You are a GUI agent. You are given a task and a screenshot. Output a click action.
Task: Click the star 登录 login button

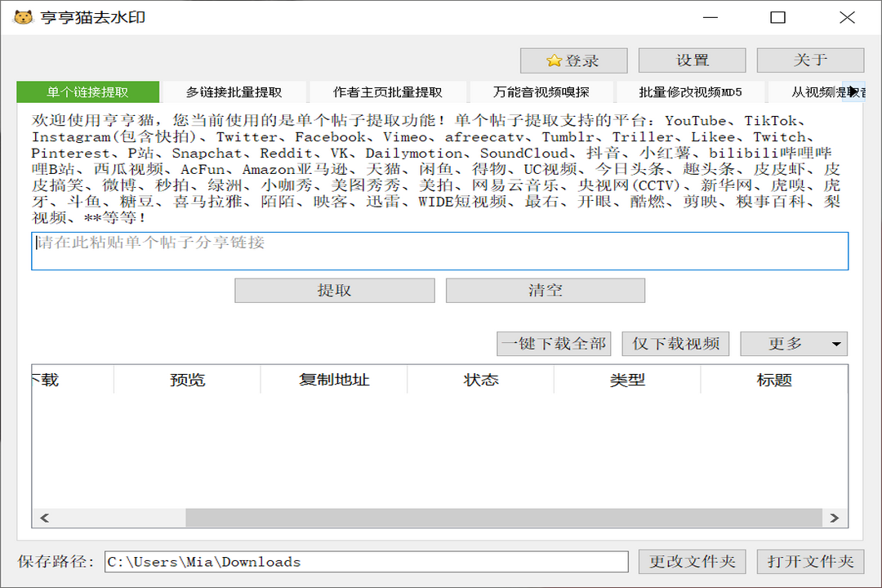click(573, 60)
